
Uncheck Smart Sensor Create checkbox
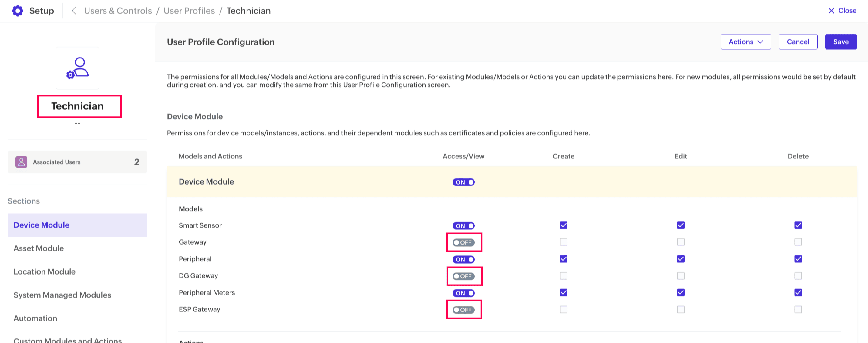pyautogui.click(x=564, y=225)
